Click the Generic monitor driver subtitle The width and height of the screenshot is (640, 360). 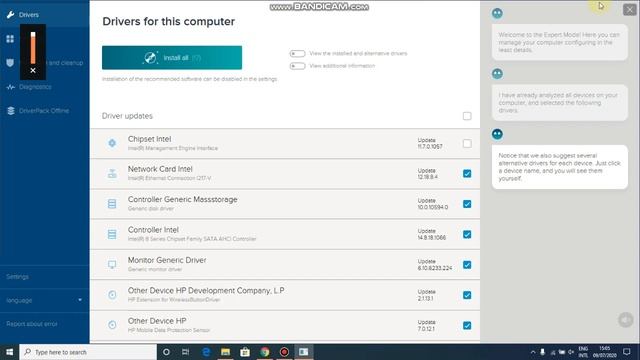tap(155, 269)
